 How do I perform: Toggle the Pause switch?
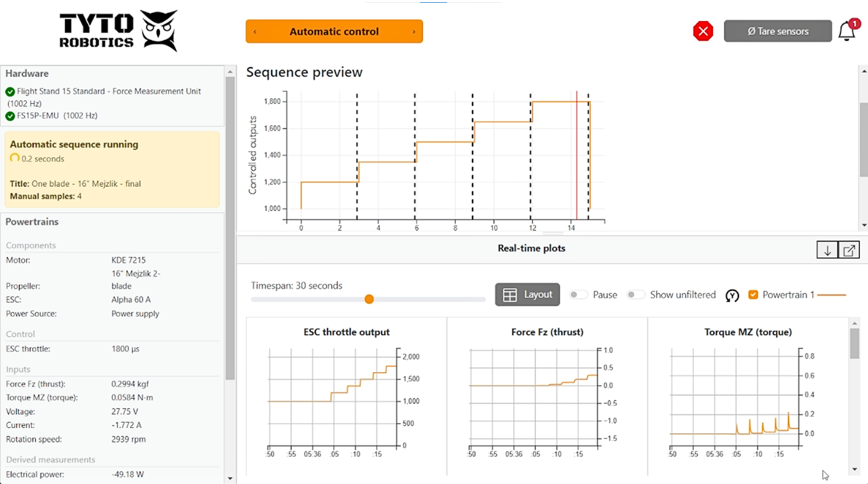tap(578, 295)
